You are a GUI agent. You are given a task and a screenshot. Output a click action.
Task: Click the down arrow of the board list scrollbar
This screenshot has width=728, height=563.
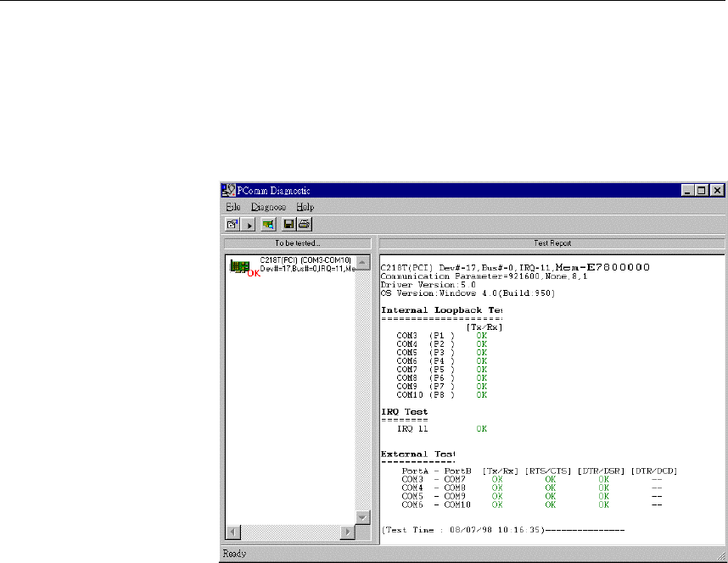click(x=362, y=517)
